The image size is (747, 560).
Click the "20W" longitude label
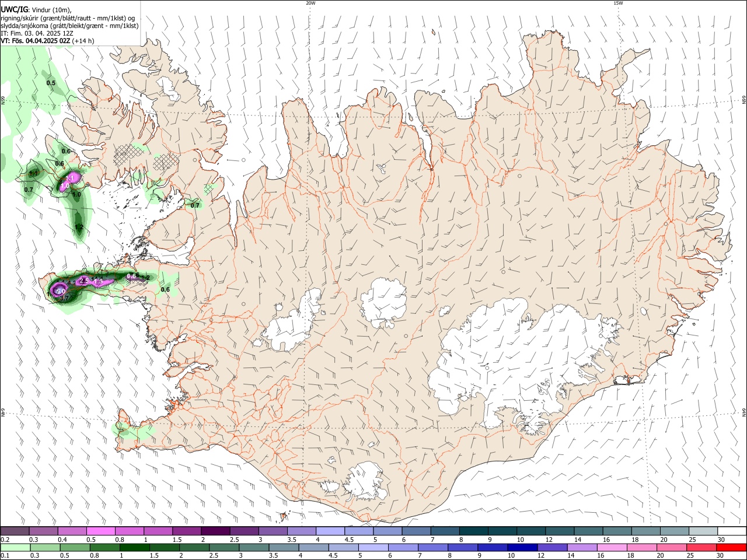tap(310, 3)
